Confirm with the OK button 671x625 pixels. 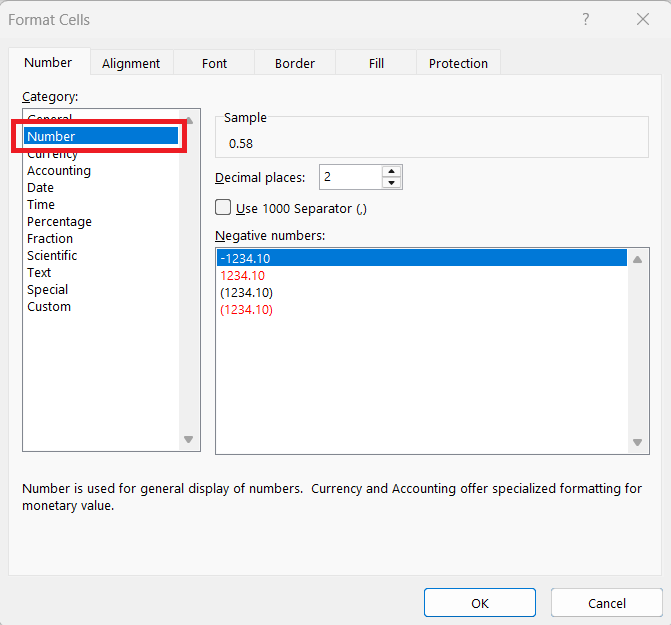tap(480, 603)
